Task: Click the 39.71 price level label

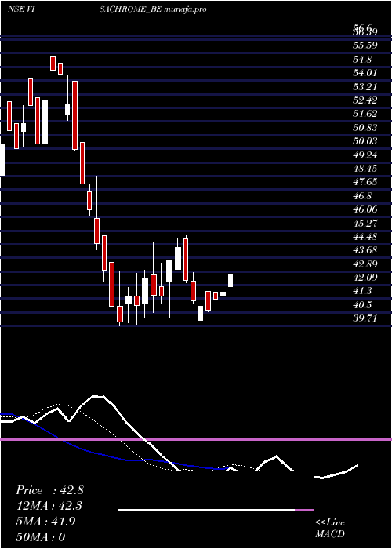Action: 365,318
